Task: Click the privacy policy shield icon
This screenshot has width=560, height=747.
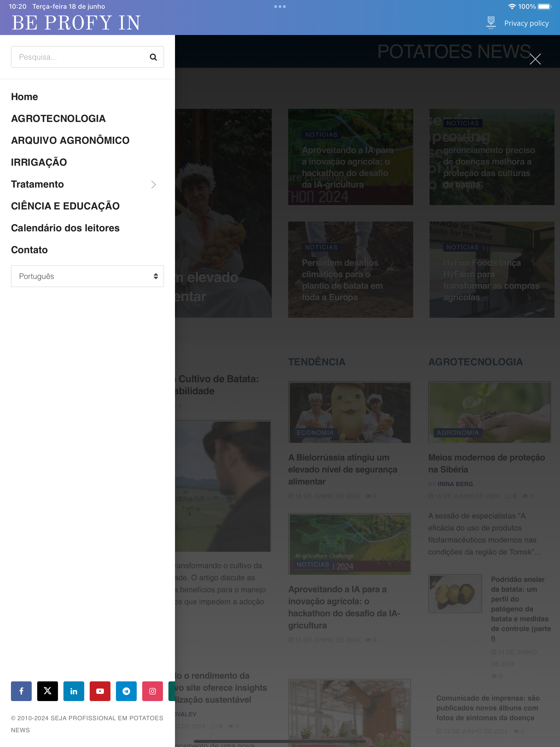Action: tap(491, 23)
